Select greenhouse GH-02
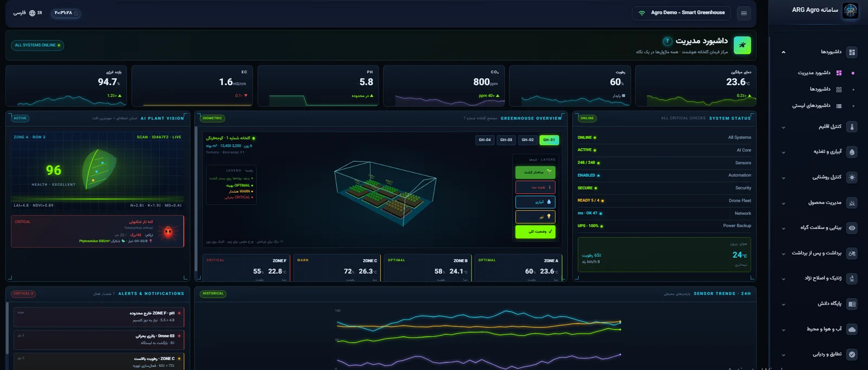The width and height of the screenshot is (868, 370). point(527,140)
